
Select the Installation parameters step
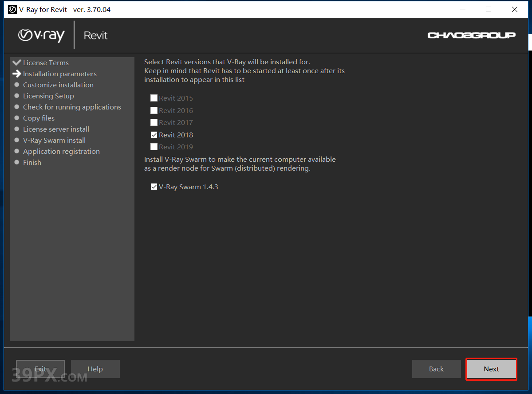click(x=60, y=74)
